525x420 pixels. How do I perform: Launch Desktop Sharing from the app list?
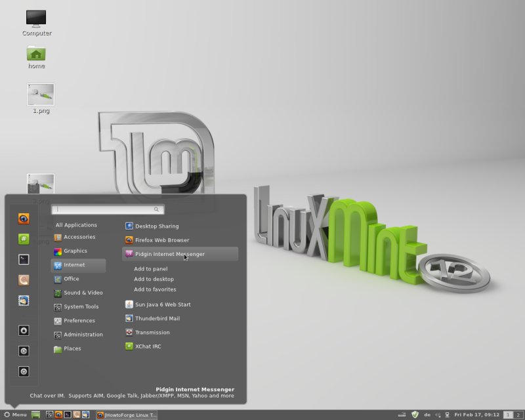tap(180, 226)
